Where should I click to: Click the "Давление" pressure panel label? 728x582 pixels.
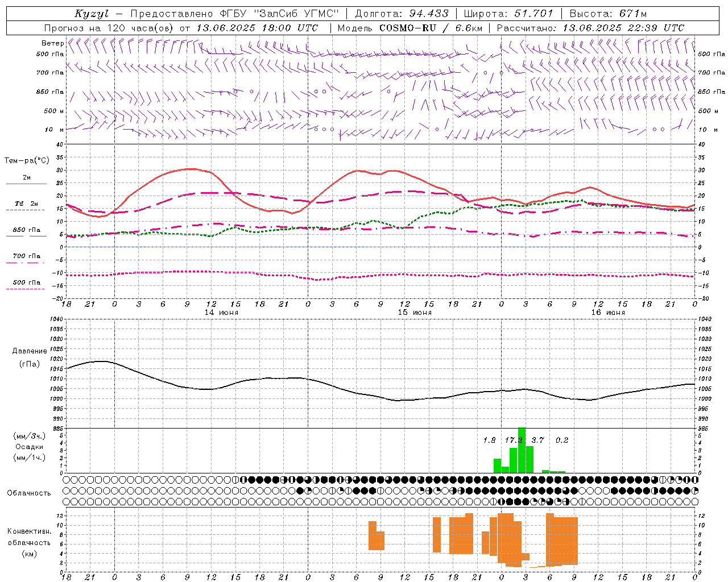30,351
